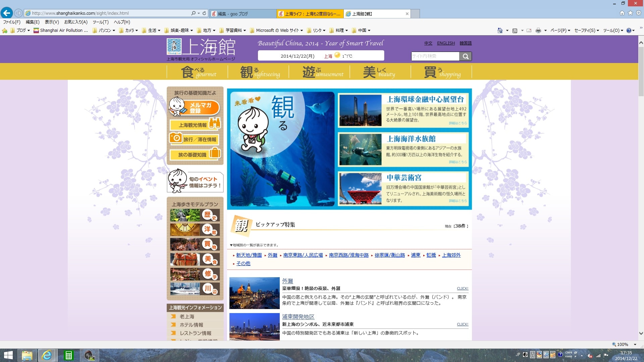Open the お気に入り(A) menu

(x=76, y=22)
